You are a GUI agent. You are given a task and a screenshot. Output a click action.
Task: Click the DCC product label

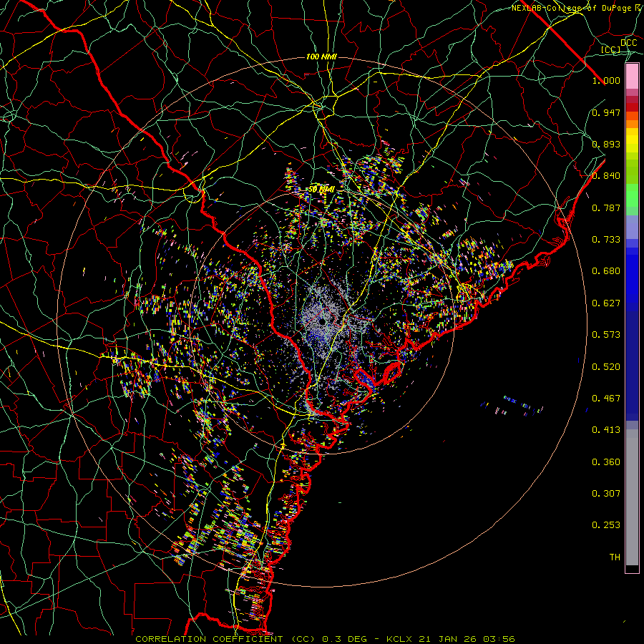coord(628,43)
